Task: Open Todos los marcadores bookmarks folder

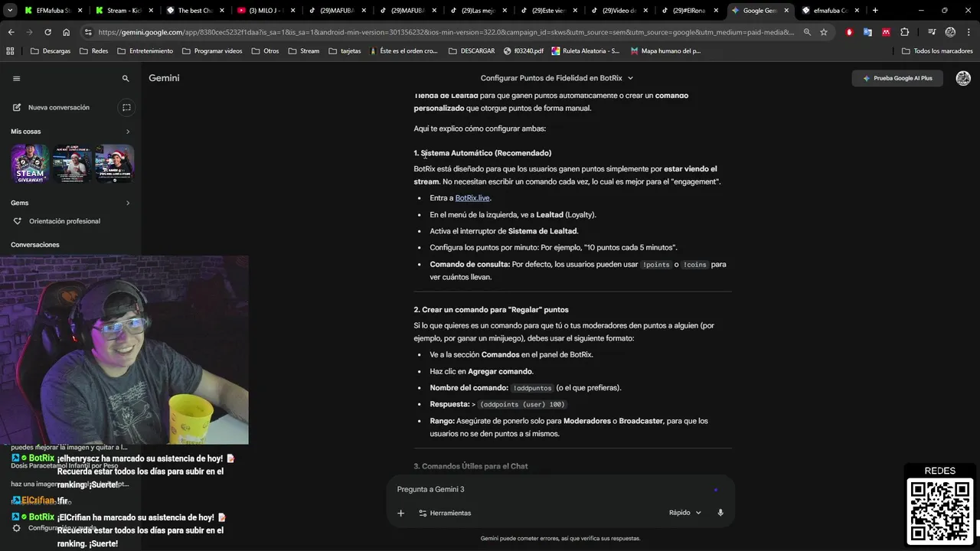Action: click(x=937, y=51)
